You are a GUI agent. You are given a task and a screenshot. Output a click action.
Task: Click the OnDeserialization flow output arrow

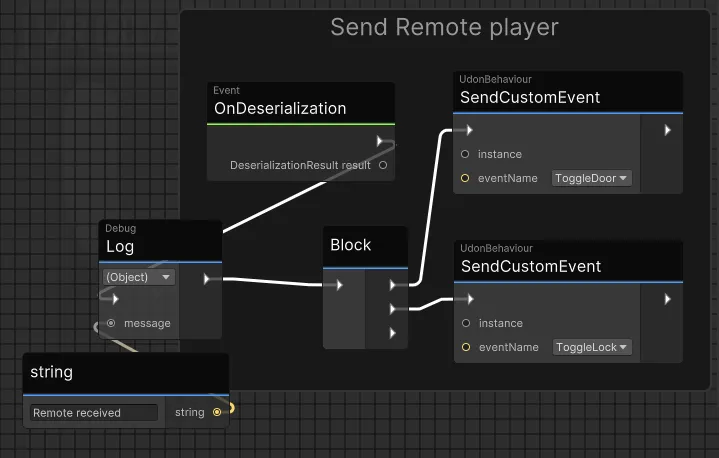pos(381,141)
